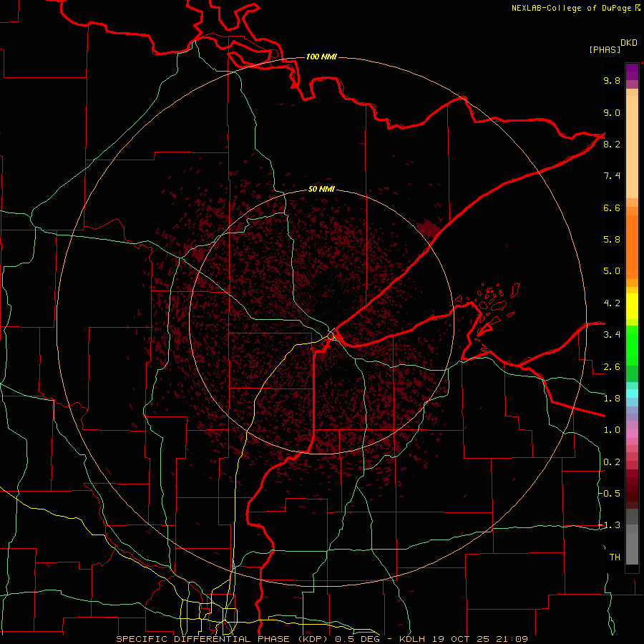644x644 pixels.
Task: Click the 1.8 scale value
Action: pos(612,399)
